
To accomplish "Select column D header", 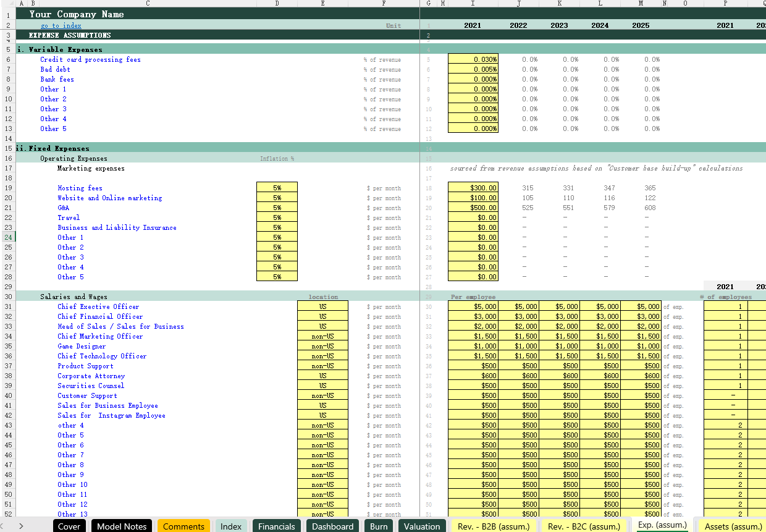I will pyautogui.click(x=276, y=3).
